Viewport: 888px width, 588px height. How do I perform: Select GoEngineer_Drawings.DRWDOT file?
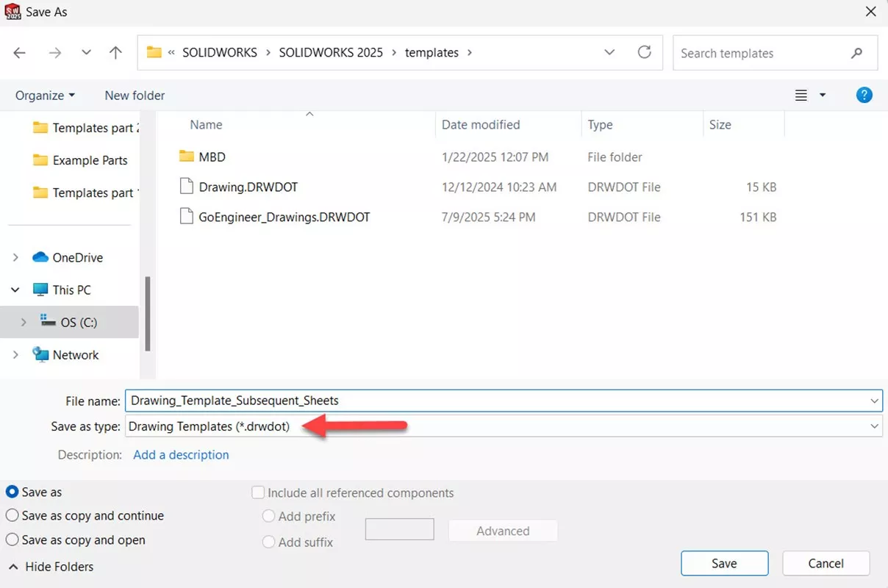click(x=284, y=218)
